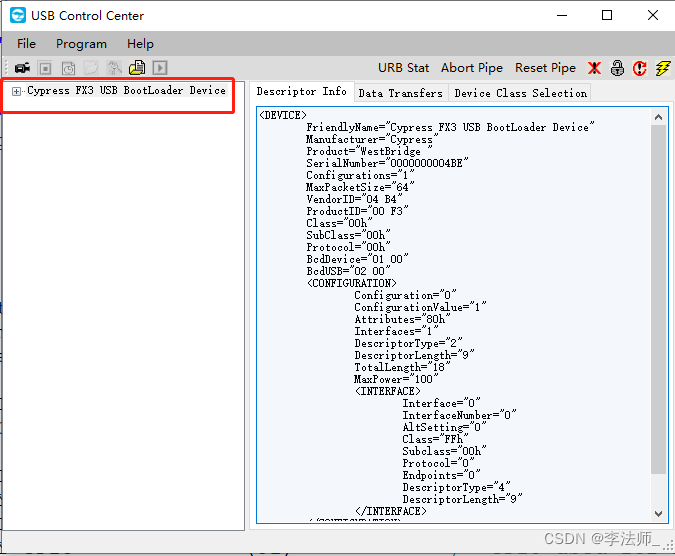Click the video camera record icon in the toolbar
Image resolution: width=675 pixels, height=556 pixels.
(22, 68)
